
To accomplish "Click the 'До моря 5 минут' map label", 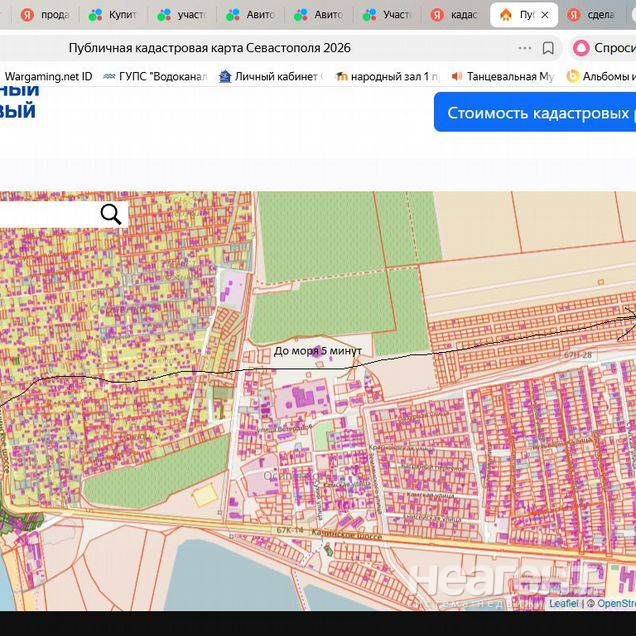I will coord(317,351).
